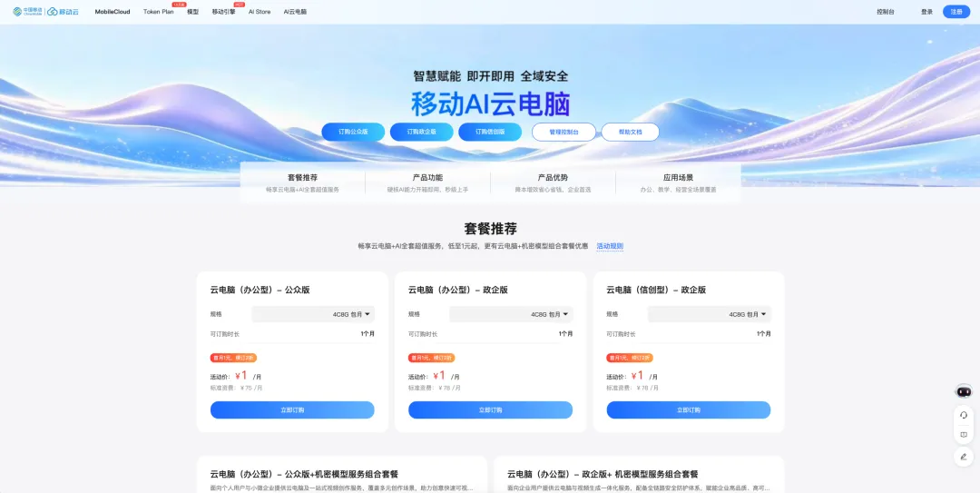980x493 pixels.
Task: Click the 订购政企版 button
Action: pyautogui.click(x=421, y=132)
